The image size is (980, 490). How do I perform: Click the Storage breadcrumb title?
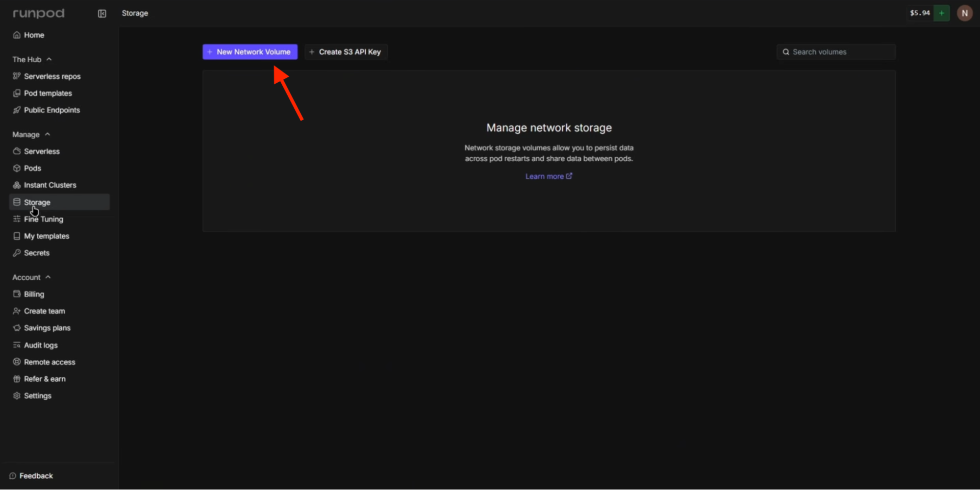[x=135, y=13]
